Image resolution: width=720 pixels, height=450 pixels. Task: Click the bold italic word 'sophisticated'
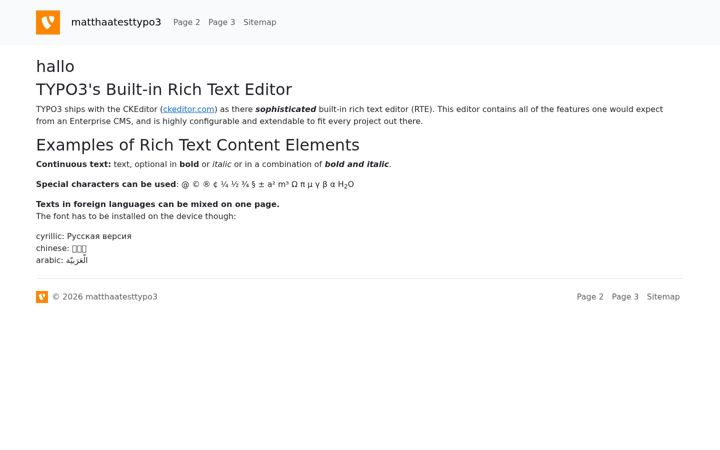[286, 109]
